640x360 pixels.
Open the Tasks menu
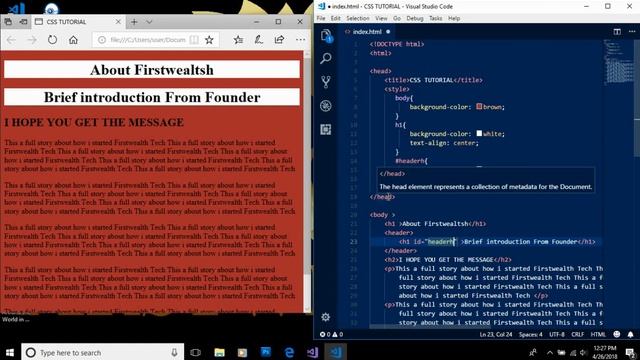[436, 18]
